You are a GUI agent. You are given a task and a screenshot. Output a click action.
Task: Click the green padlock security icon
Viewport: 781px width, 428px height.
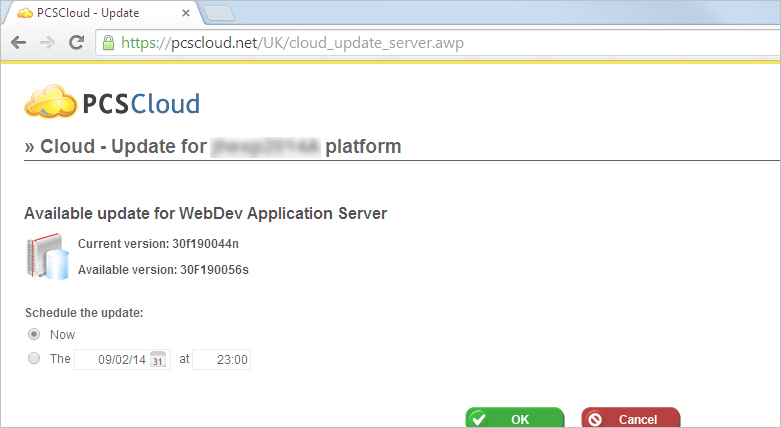(x=108, y=43)
